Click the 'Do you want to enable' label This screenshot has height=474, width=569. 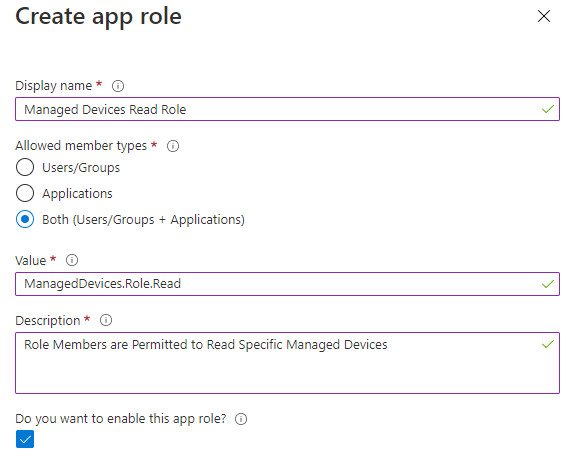(x=120, y=419)
